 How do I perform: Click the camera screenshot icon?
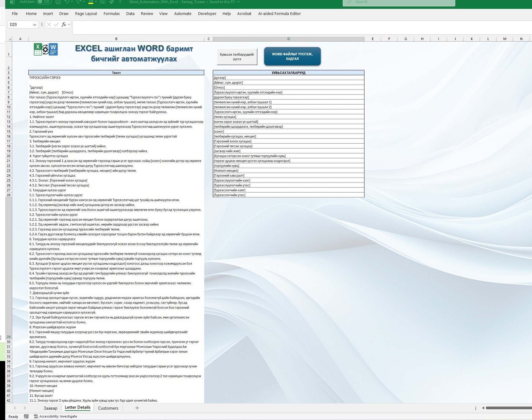[x=103, y=2]
